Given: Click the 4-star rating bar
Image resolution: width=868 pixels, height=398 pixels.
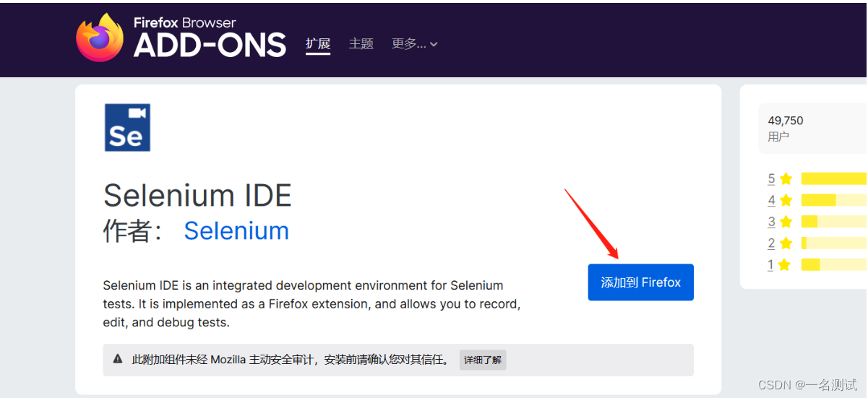Looking at the screenshot, I should click(x=834, y=200).
